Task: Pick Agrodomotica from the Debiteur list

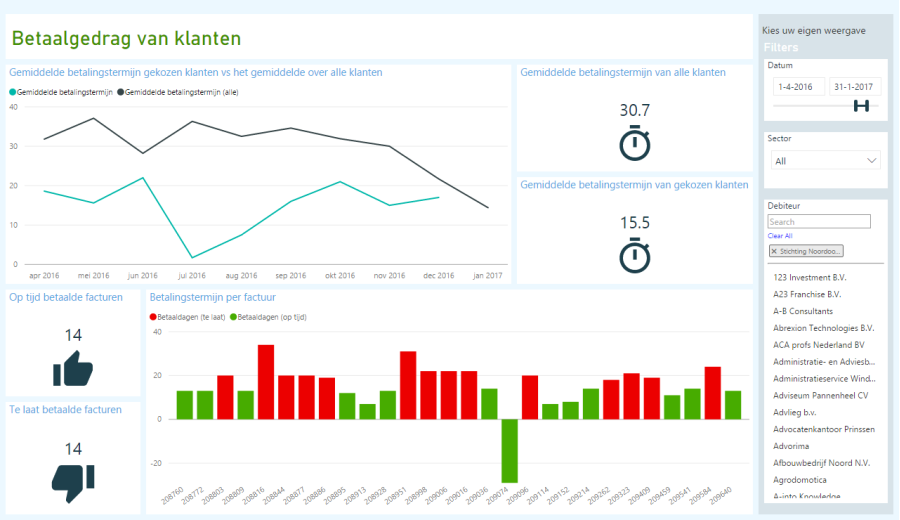Action: [801, 480]
